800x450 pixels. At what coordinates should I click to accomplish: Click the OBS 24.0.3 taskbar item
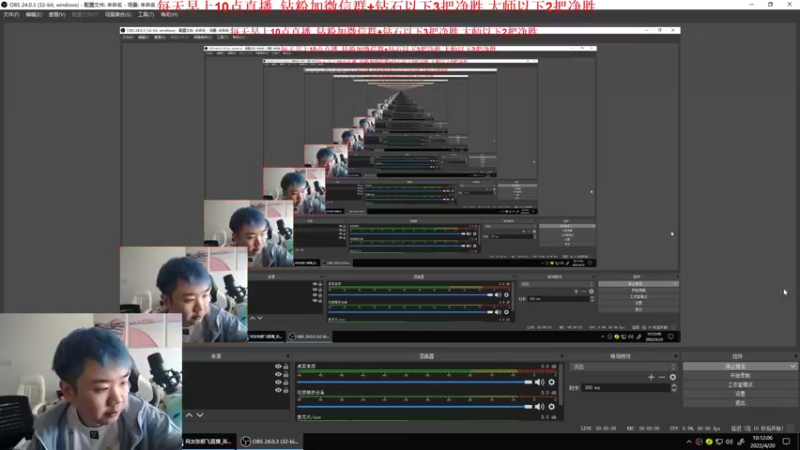click(x=270, y=441)
